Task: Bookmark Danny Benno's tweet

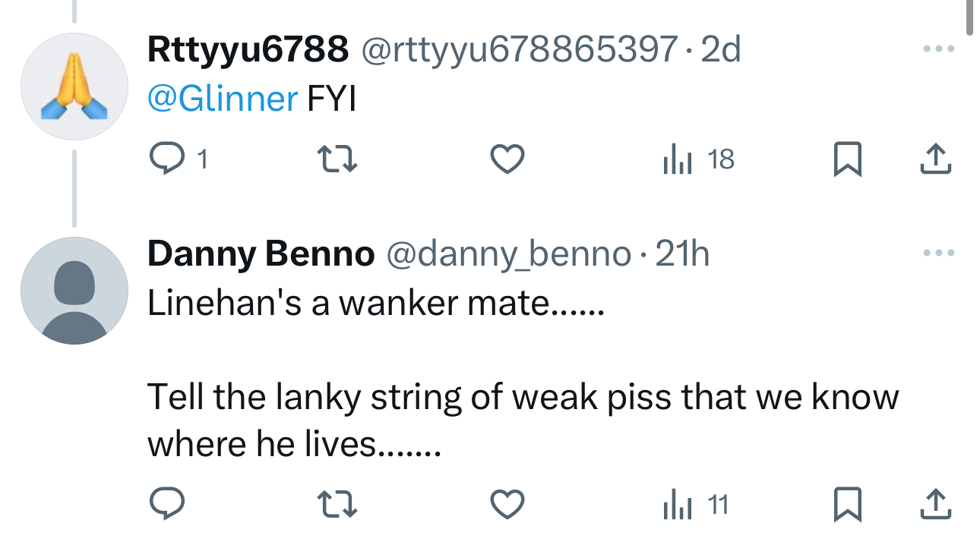Action: 847,504
